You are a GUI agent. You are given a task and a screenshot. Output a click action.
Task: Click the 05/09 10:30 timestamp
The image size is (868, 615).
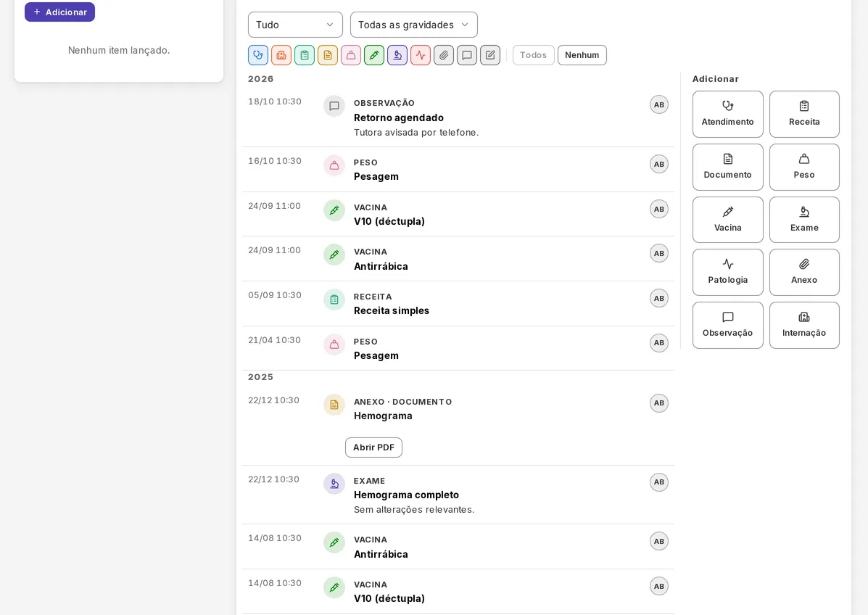(x=275, y=295)
